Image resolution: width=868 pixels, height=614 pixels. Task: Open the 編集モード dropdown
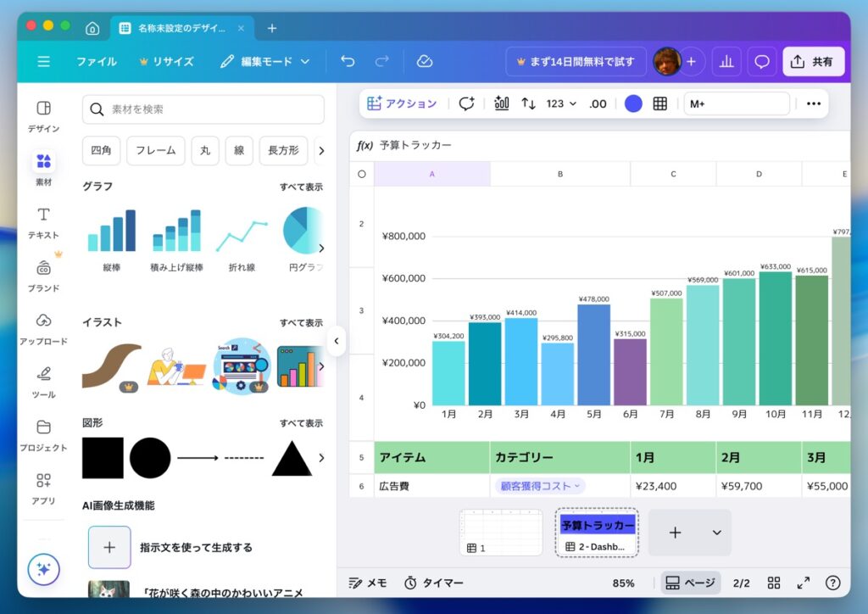(264, 61)
